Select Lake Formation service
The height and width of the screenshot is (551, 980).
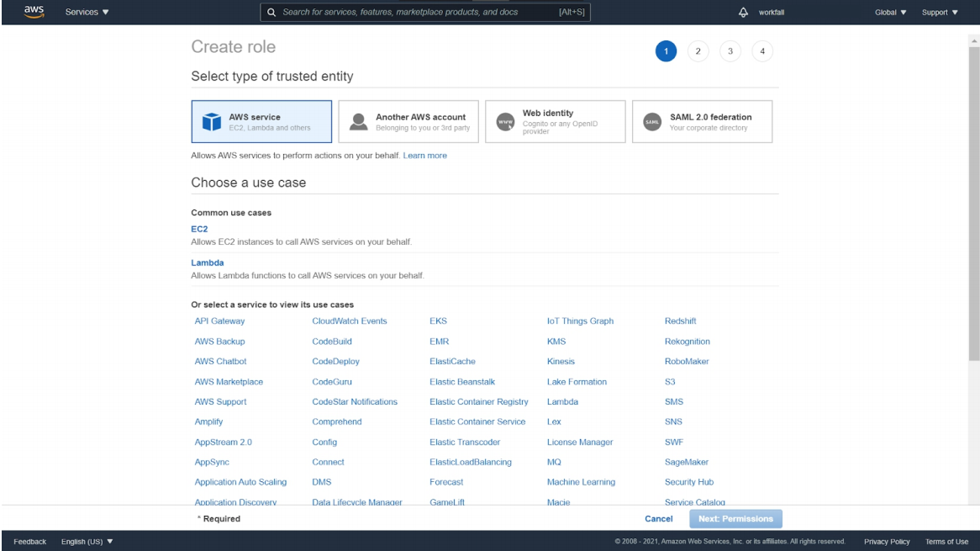(577, 382)
